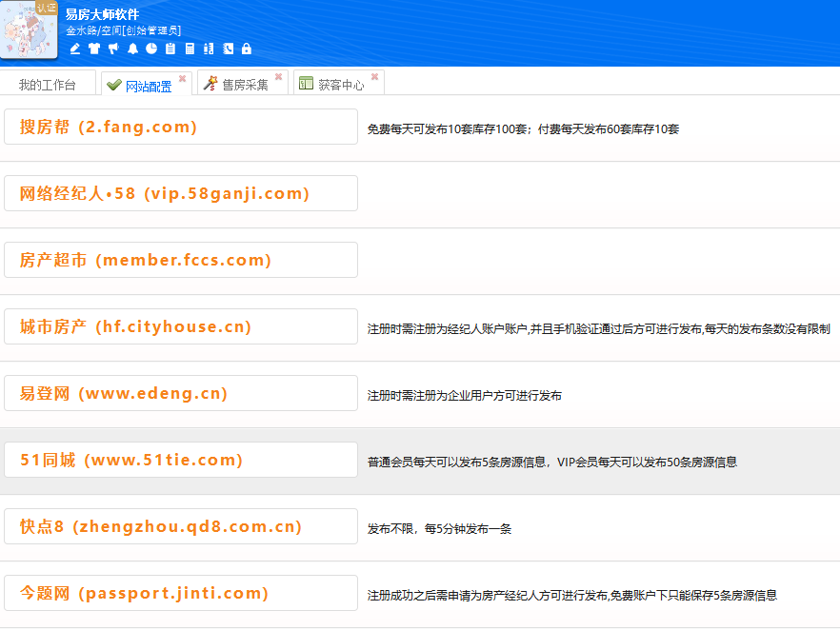Click the 易房大师软件 title text
Screen dimensions: 840x630
[102, 14]
